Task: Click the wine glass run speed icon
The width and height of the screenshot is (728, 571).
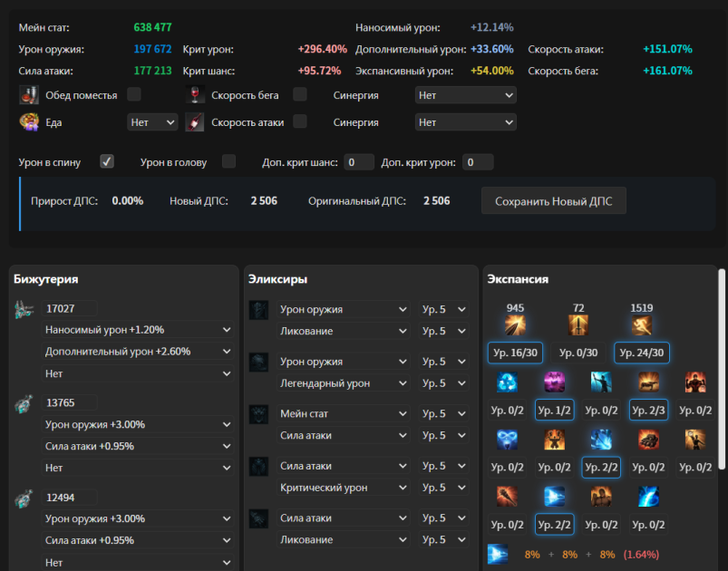Action: pos(195,94)
